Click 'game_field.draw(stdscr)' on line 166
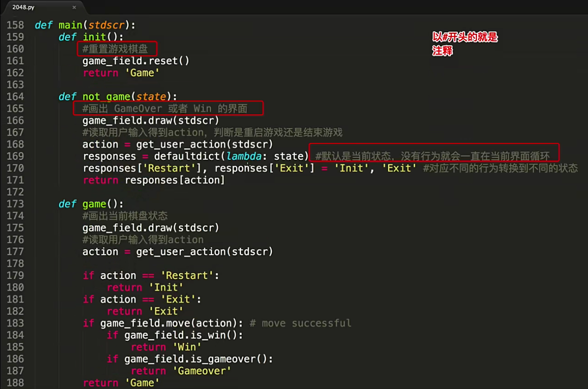Screen dimensions: 588x389 coord(151,121)
